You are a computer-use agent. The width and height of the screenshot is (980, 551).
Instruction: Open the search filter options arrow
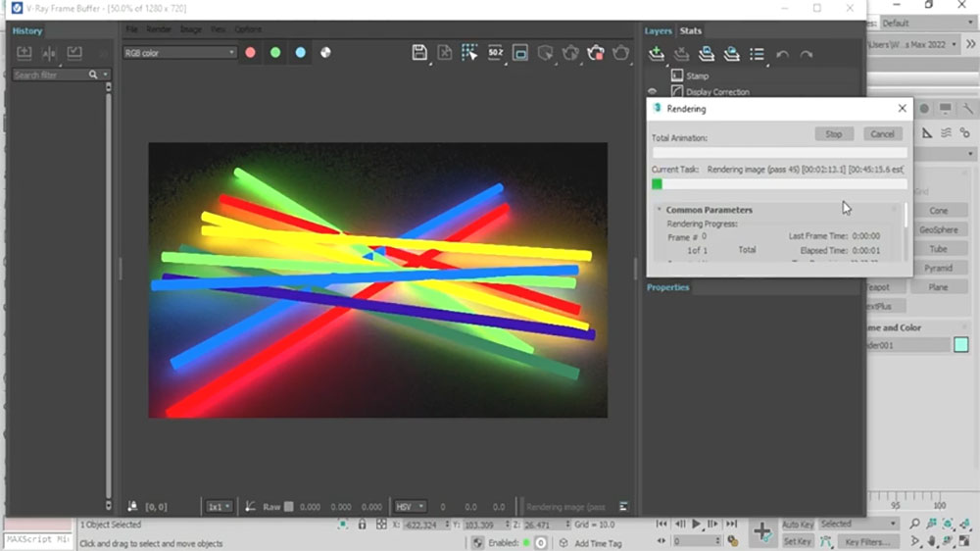click(x=105, y=75)
